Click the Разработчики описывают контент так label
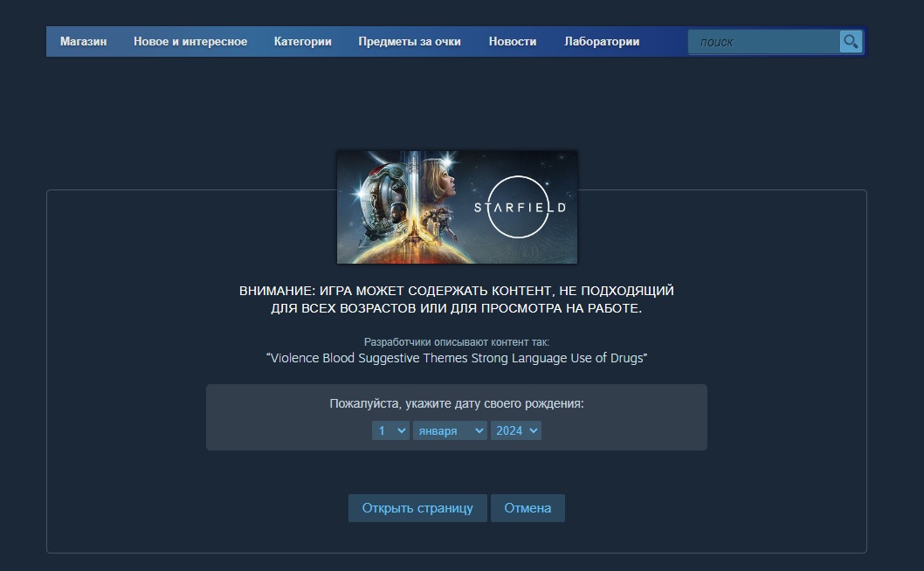This screenshot has width=924, height=571. click(457, 341)
